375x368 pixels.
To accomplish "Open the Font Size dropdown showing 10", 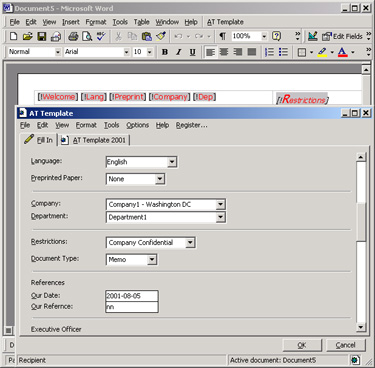I will (x=150, y=52).
